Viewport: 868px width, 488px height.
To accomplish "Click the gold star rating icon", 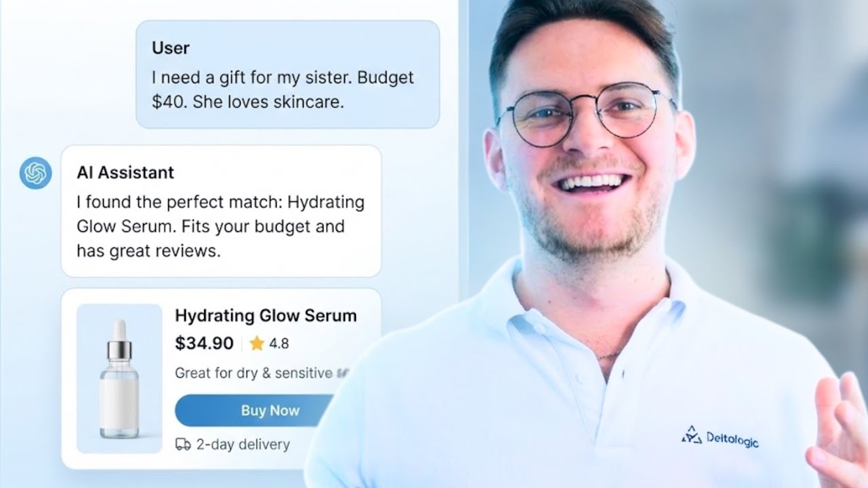I will tap(256, 344).
